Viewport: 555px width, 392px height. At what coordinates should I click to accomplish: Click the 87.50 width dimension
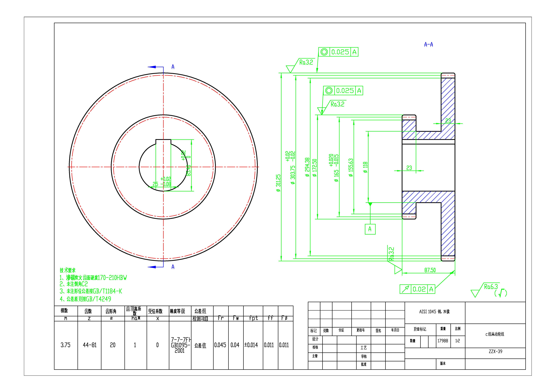[430, 270]
